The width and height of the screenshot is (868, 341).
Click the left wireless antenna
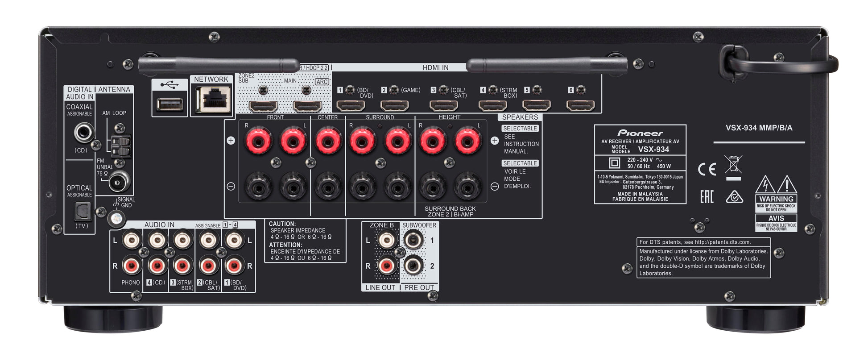pos(219,65)
